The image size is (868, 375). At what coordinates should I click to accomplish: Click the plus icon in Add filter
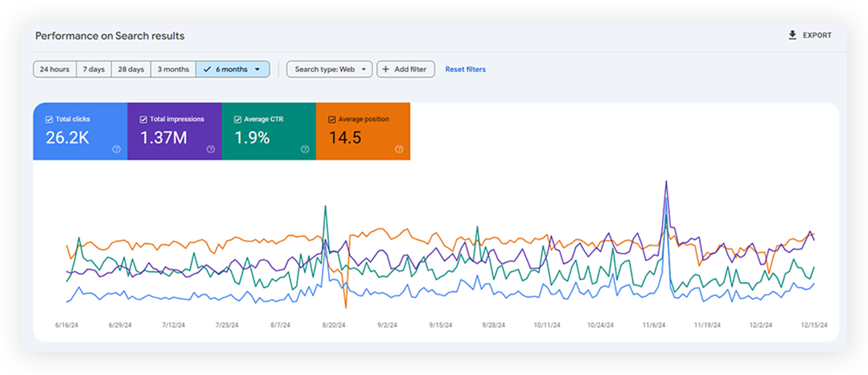[x=385, y=69]
